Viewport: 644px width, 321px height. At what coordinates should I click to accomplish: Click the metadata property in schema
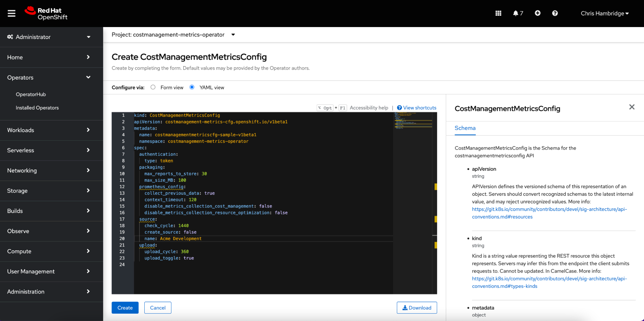point(483,307)
